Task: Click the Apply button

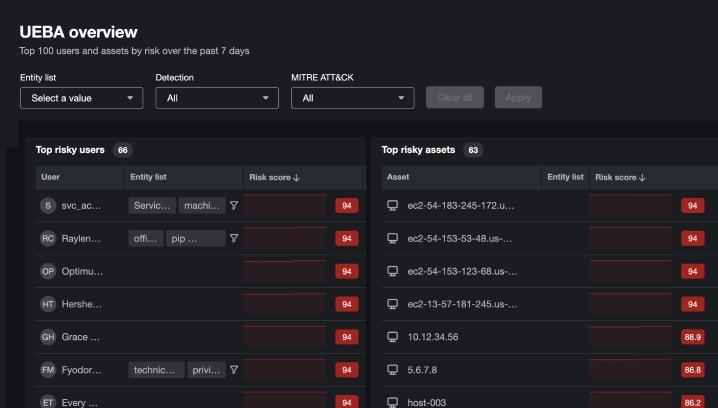Action: 518,98
